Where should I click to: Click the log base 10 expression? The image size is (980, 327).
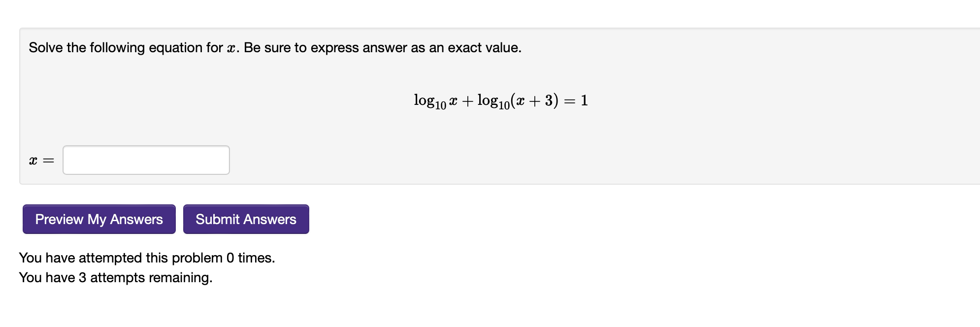[x=431, y=99]
